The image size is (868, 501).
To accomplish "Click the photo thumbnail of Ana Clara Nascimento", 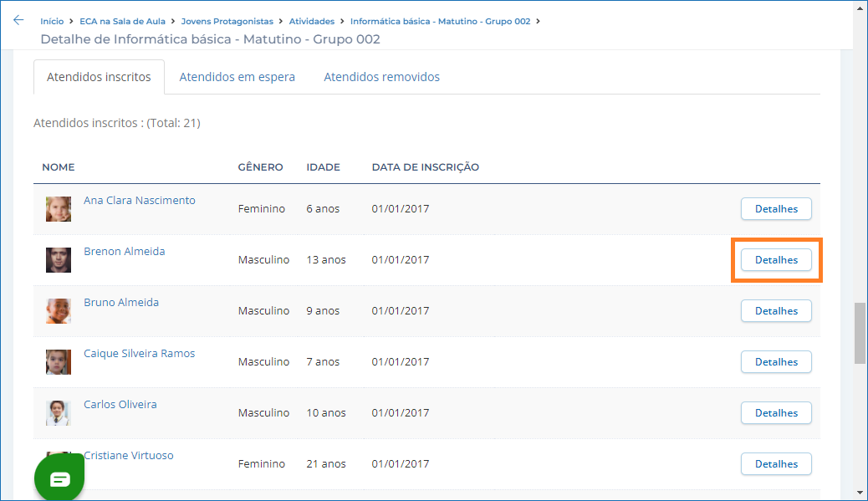I will pyautogui.click(x=58, y=208).
